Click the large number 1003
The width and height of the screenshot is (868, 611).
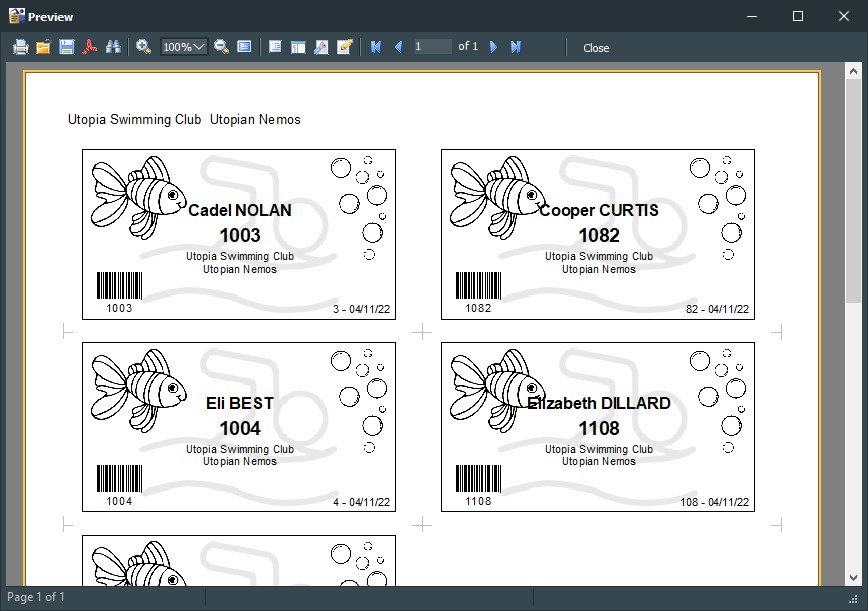click(240, 235)
